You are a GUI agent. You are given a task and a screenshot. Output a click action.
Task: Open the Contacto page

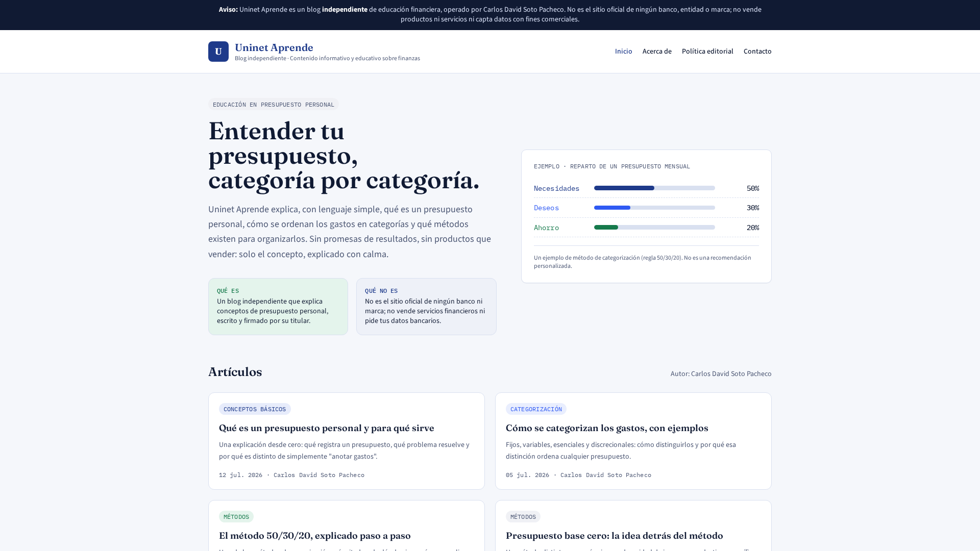click(x=757, y=51)
